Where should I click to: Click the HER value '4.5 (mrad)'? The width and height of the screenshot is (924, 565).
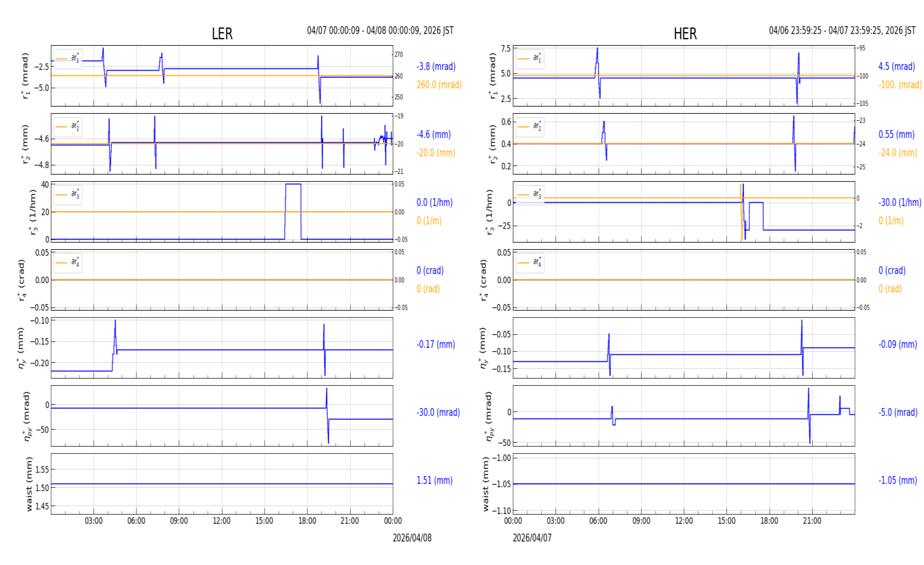click(x=897, y=67)
